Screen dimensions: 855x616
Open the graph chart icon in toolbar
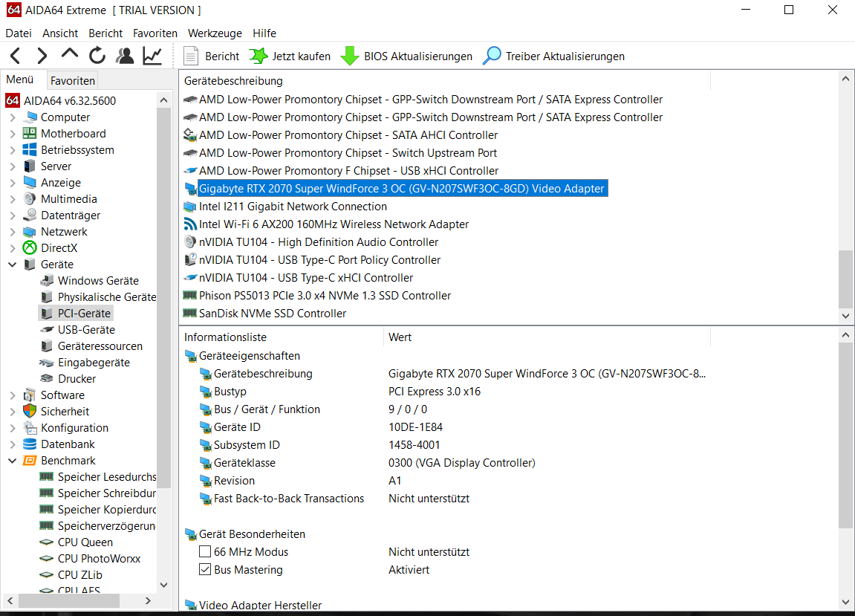pos(152,56)
